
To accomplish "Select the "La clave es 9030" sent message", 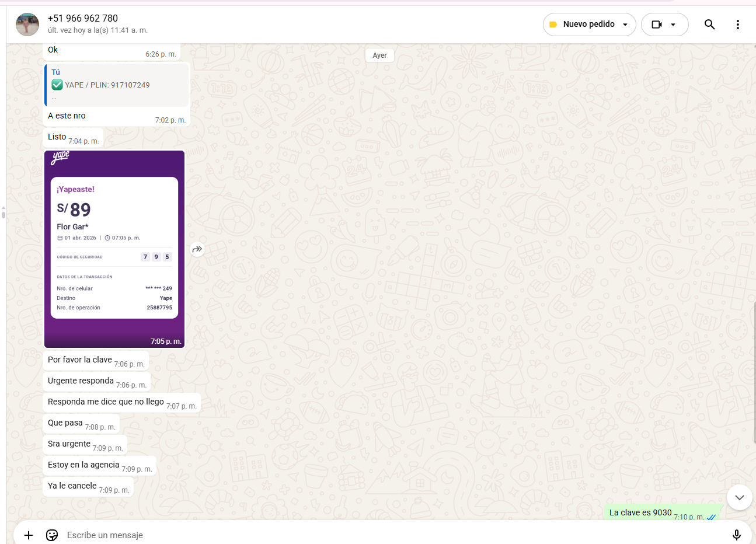I will point(640,512).
